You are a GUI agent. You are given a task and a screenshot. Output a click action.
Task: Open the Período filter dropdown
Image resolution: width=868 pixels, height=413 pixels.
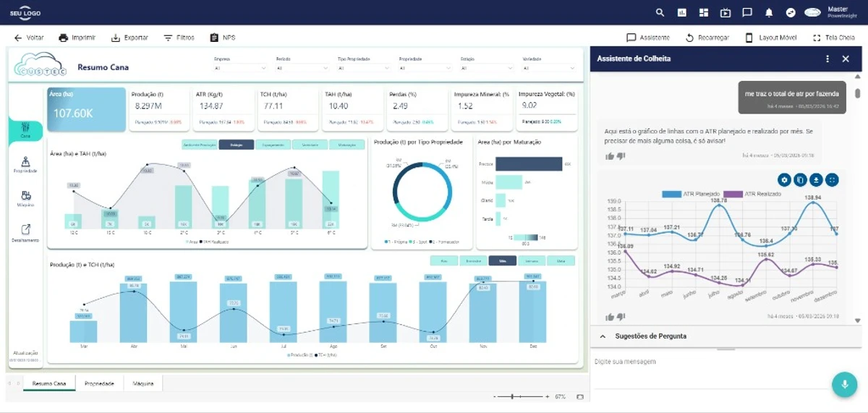302,67
